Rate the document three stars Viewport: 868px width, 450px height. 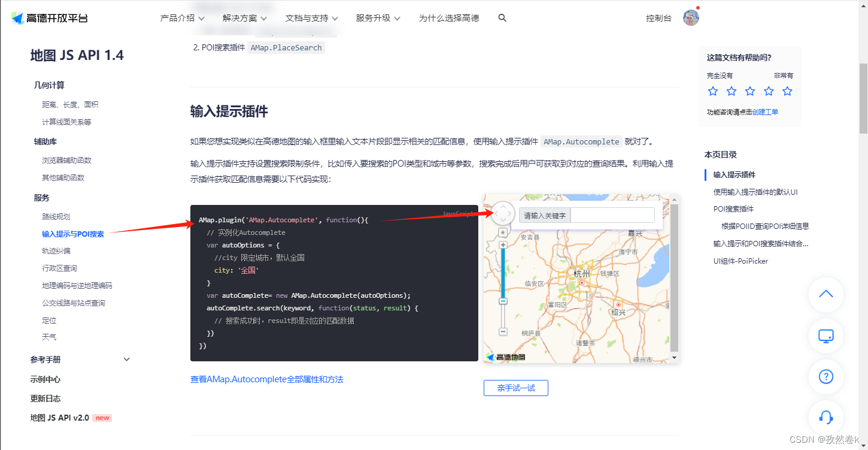tap(750, 91)
